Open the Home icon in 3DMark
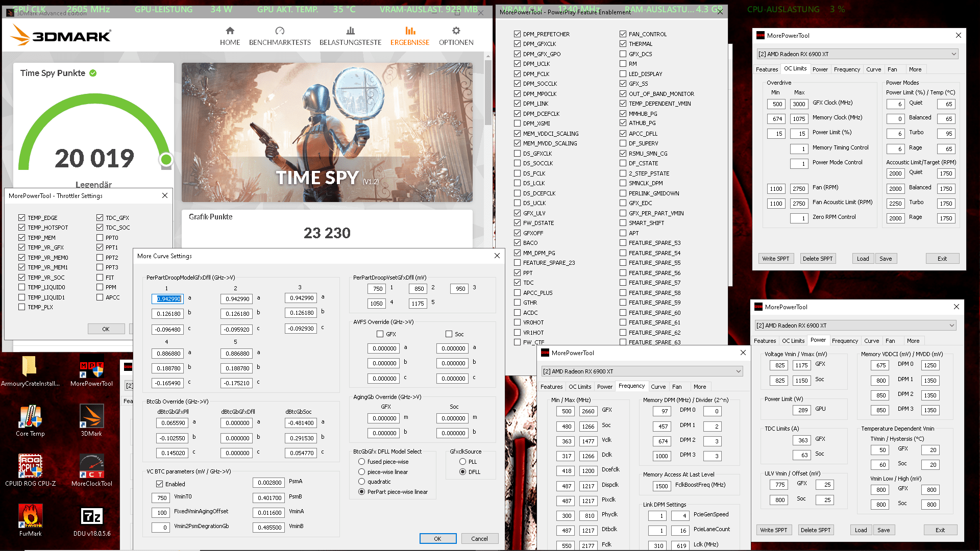This screenshot has height=551, width=980. pos(230,31)
